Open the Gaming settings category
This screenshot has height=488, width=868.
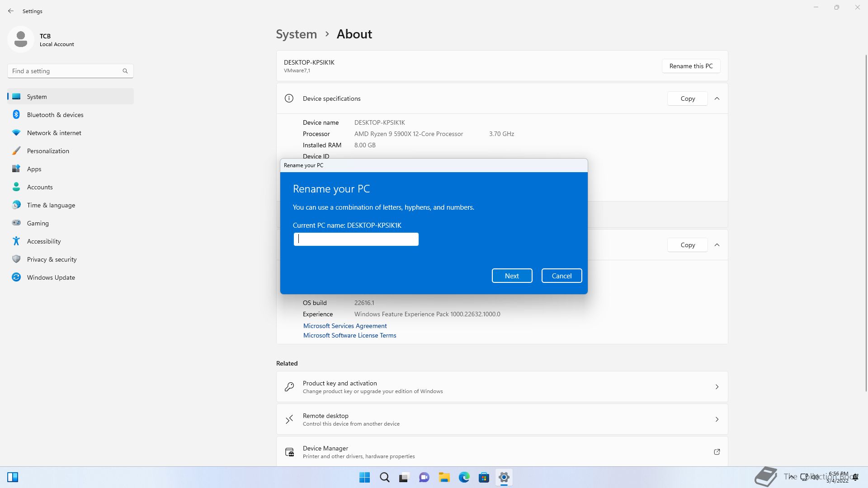[38, 223]
